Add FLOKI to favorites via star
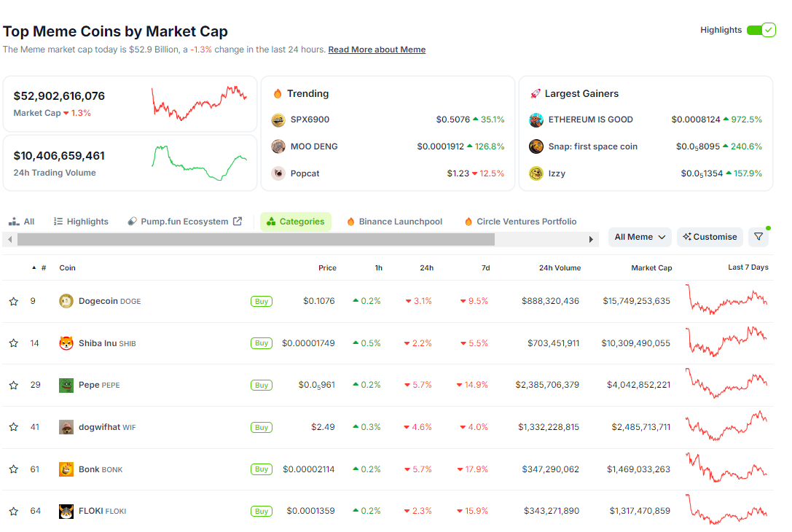 [x=14, y=512]
